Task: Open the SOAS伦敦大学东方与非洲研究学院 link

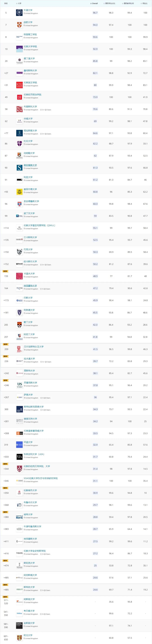Action: click(x=41, y=478)
